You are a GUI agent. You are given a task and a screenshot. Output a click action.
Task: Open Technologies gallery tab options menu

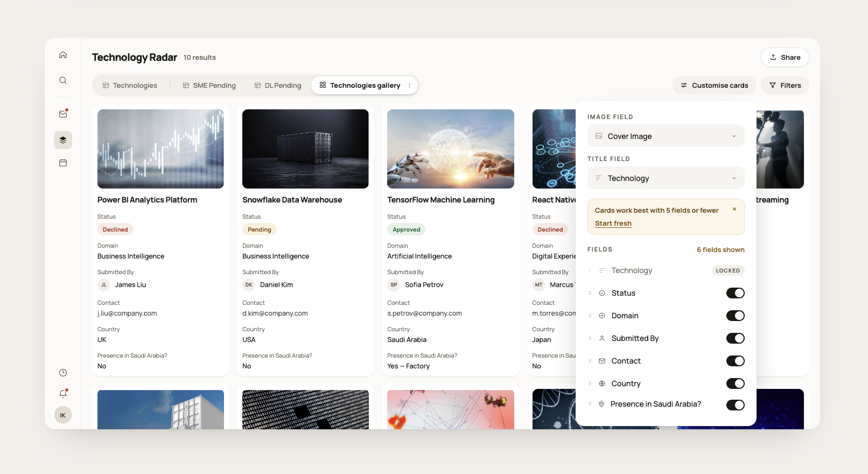(410, 86)
